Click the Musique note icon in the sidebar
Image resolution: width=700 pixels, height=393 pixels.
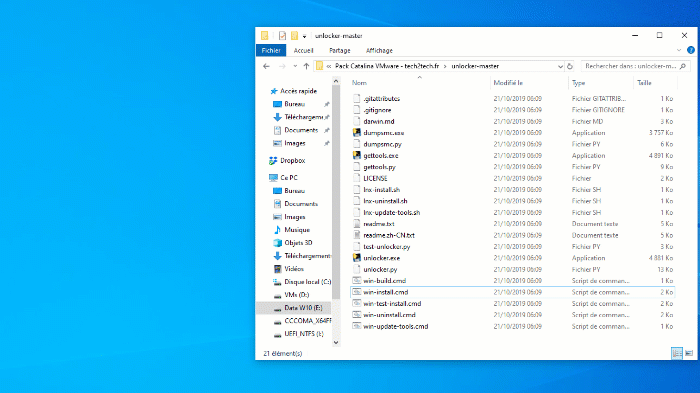coord(277,230)
